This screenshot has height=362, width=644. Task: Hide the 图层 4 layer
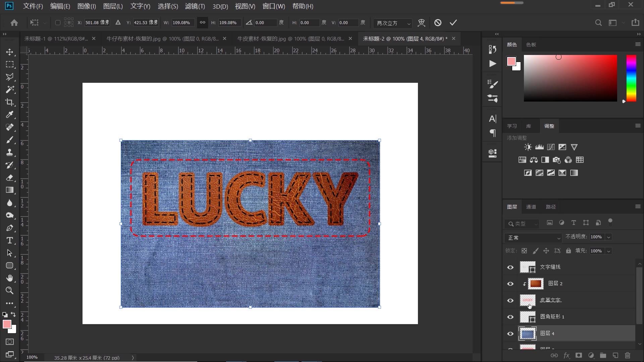point(510,334)
